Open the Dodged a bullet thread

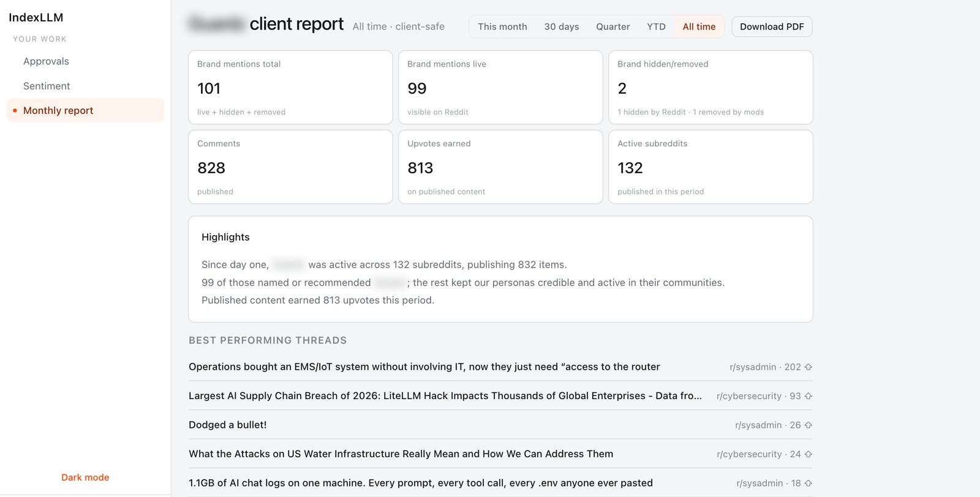click(228, 425)
